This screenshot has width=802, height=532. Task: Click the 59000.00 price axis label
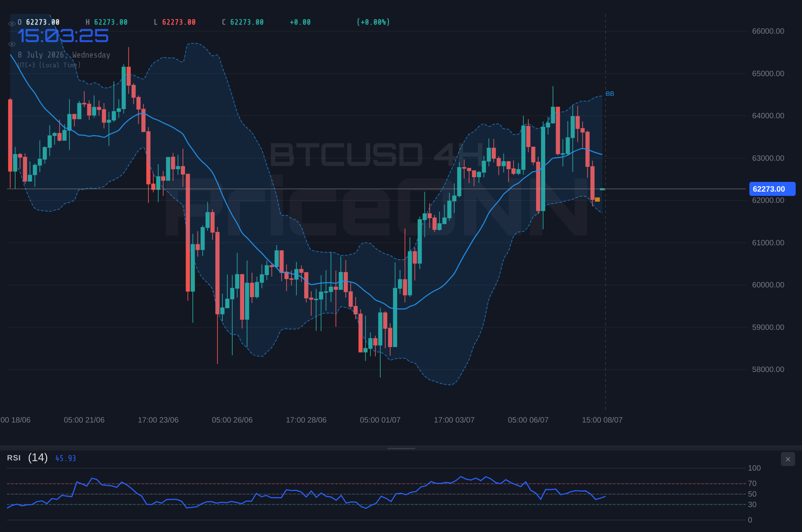pyautogui.click(x=768, y=327)
